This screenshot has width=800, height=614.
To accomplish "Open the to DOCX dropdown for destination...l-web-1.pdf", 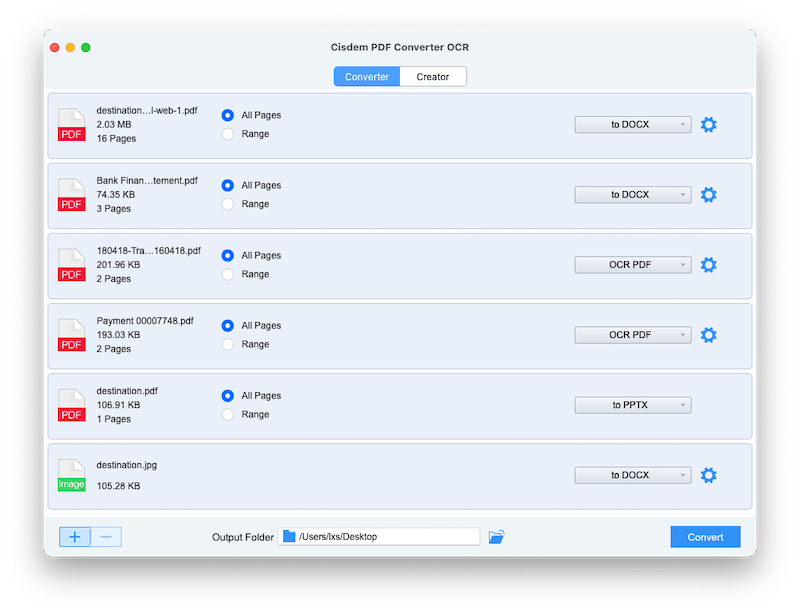I will pyautogui.click(x=632, y=124).
